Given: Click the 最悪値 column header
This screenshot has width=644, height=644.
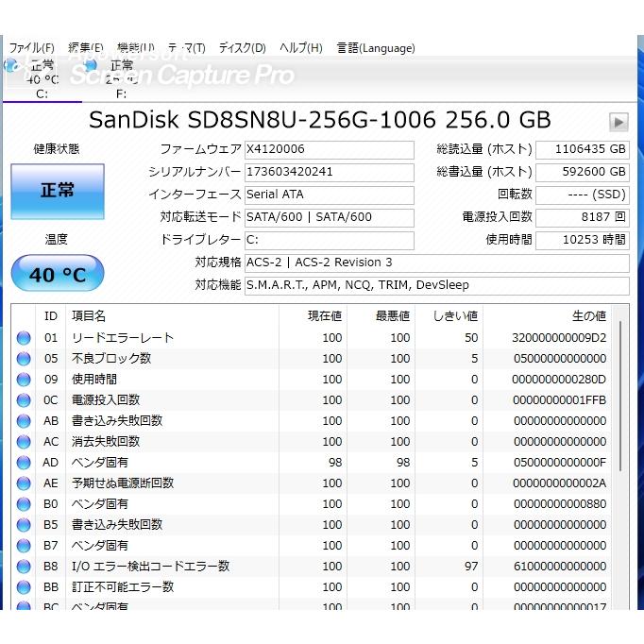Looking at the screenshot, I should point(381,316).
